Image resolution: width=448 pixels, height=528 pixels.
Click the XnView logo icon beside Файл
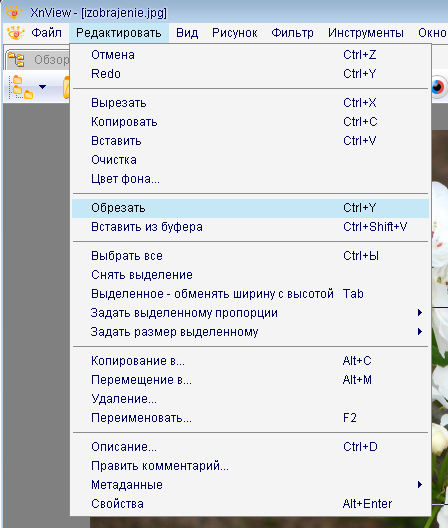point(15,33)
